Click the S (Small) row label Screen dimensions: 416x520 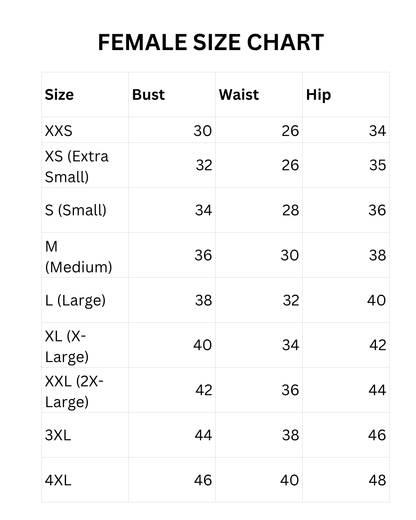click(x=76, y=210)
